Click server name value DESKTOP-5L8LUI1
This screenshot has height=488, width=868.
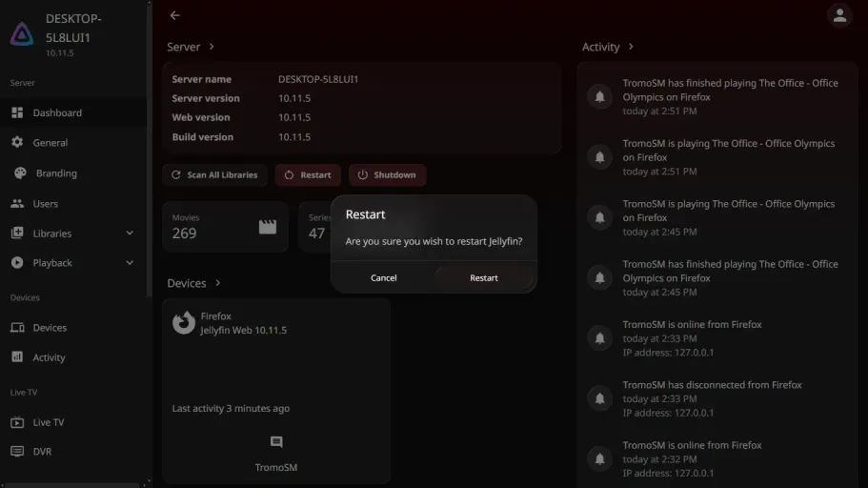coord(318,79)
